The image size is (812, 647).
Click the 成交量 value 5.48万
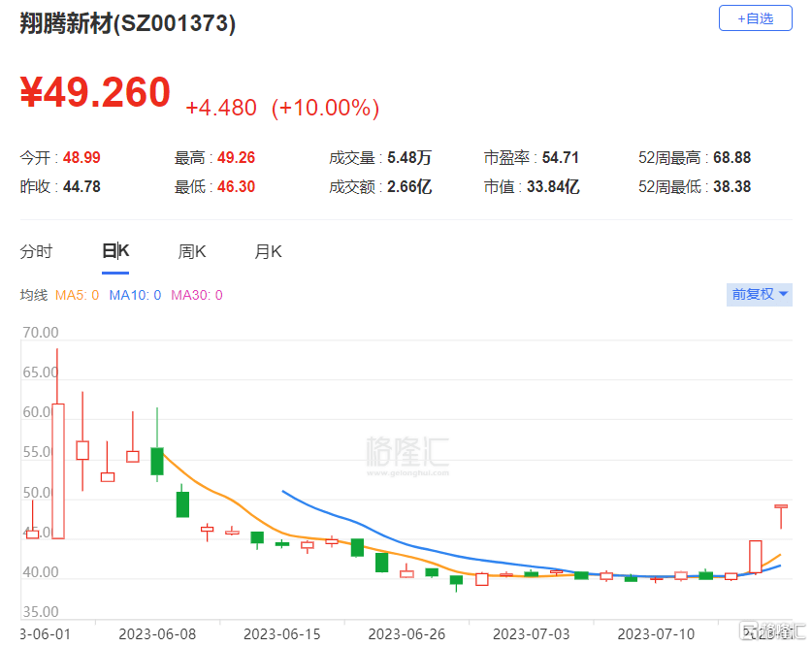[x=408, y=158]
